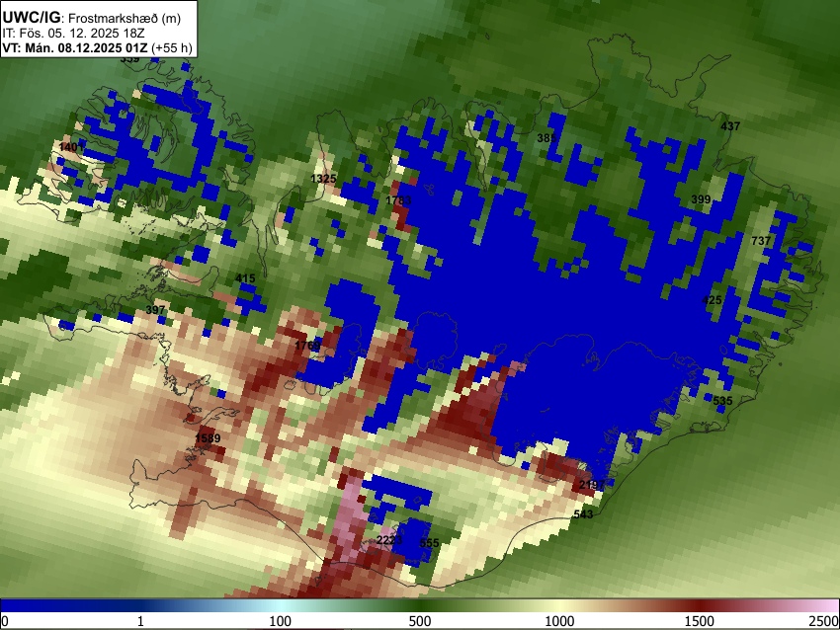Image resolution: width=840 pixels, height=630 pixels.
Task: Select the initial time line 'IT: Fös. 05. 12. 2025 18Z'
Action: (x=73, y=34)
